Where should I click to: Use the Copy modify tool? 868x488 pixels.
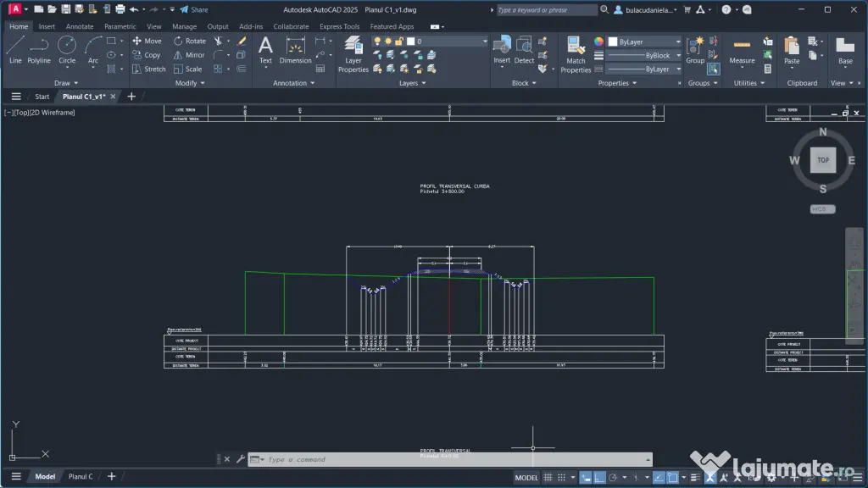pyautogui.click(x=146, y=55)
